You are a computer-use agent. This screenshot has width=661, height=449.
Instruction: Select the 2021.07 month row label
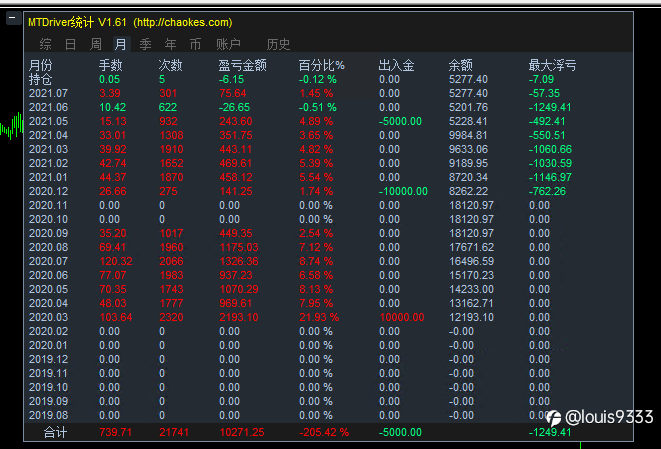[x=48, y=93]
